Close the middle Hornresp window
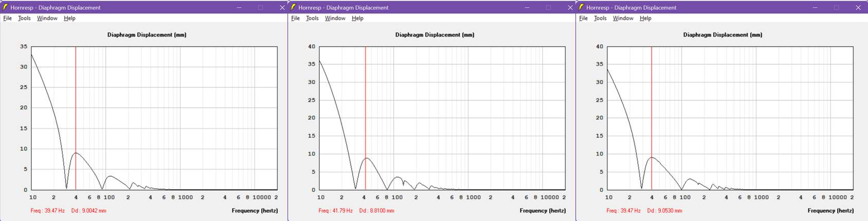868x221 pixels. tap(570, 7)
